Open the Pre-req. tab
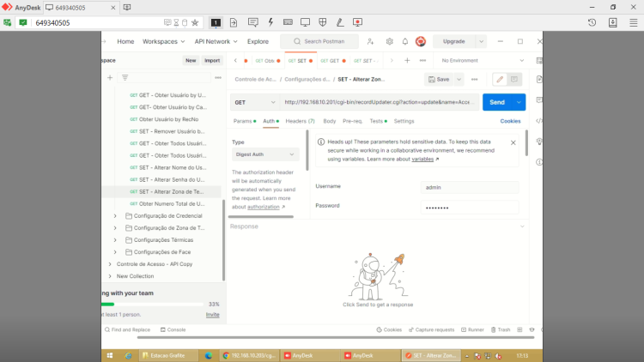 pyautogui.click(x=352, y=121)
